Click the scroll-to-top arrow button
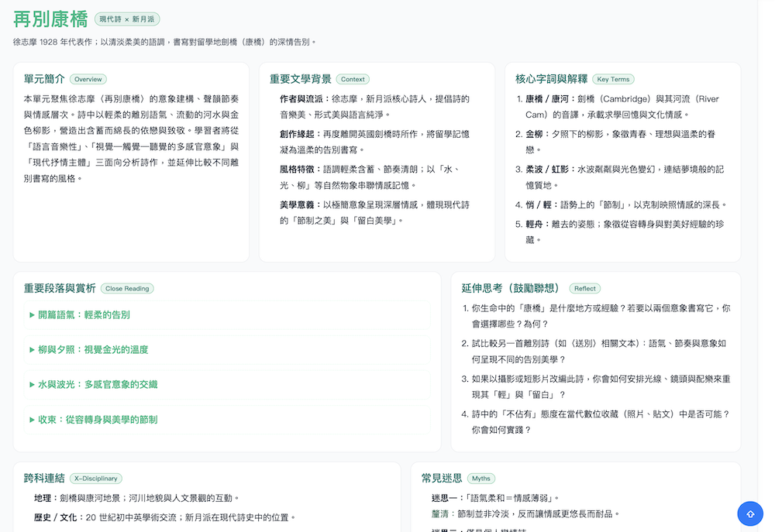The width and height of the screenshot is (775, 532). (750, 513)
